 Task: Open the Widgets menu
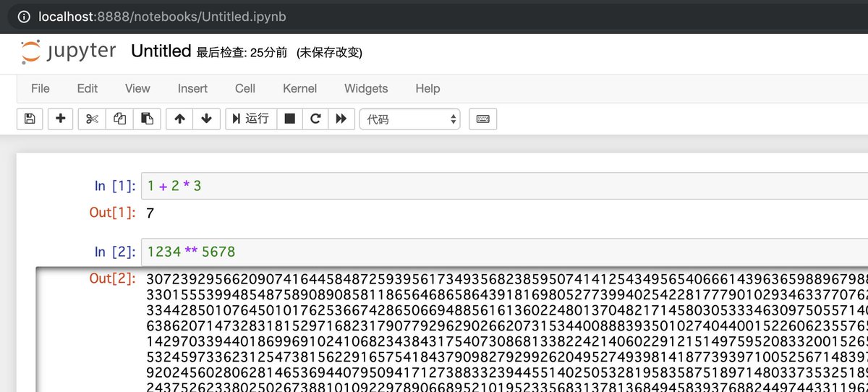pos(366,88)
